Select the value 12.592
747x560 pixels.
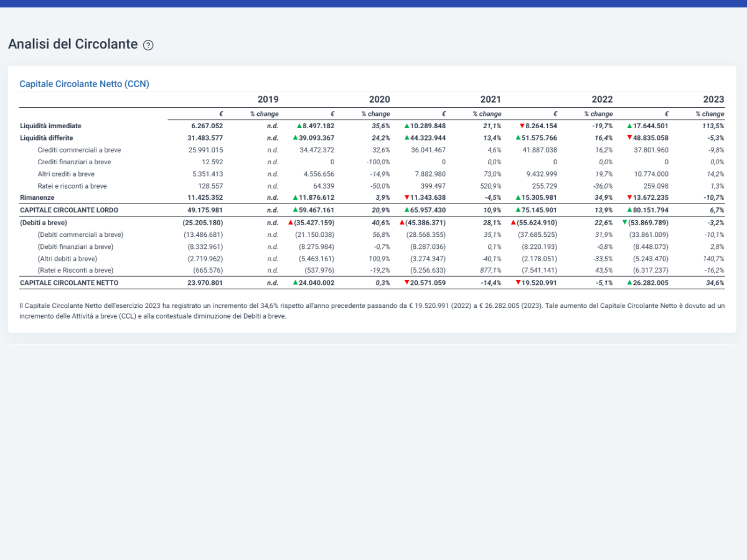(212, 162)
